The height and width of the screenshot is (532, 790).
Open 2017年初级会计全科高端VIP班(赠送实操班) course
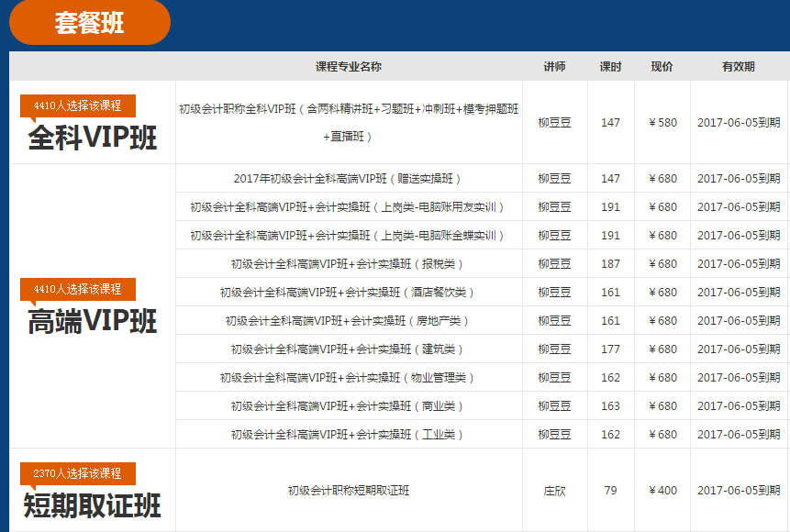[349, 178]
